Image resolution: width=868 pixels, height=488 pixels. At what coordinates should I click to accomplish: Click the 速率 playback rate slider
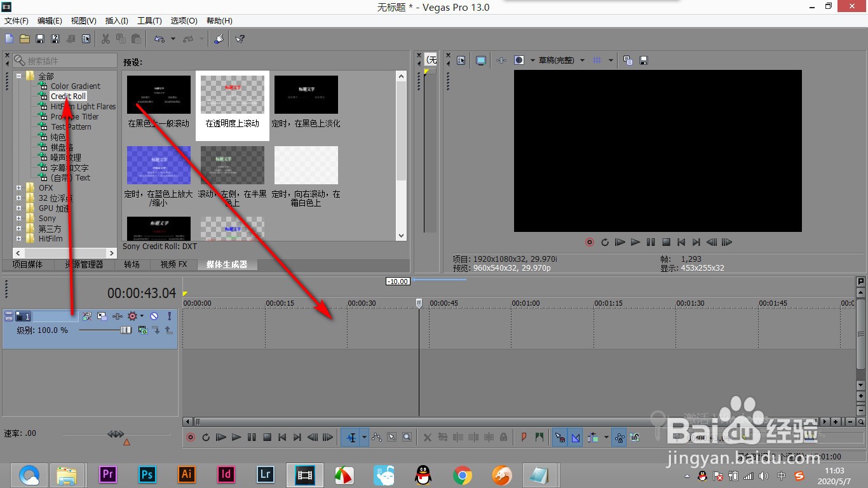[x=116, y=434]
